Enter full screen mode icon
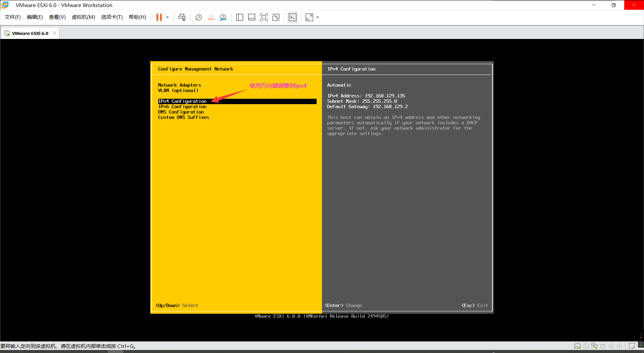644x353 pixels. (264, 17)
